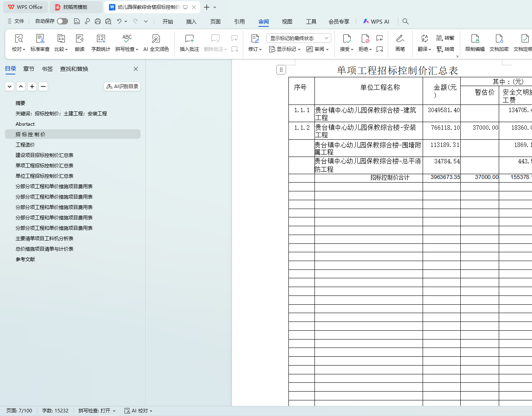Click the print icon in quick toolbar
Screen dimensions: 532x416
(98, 21)
